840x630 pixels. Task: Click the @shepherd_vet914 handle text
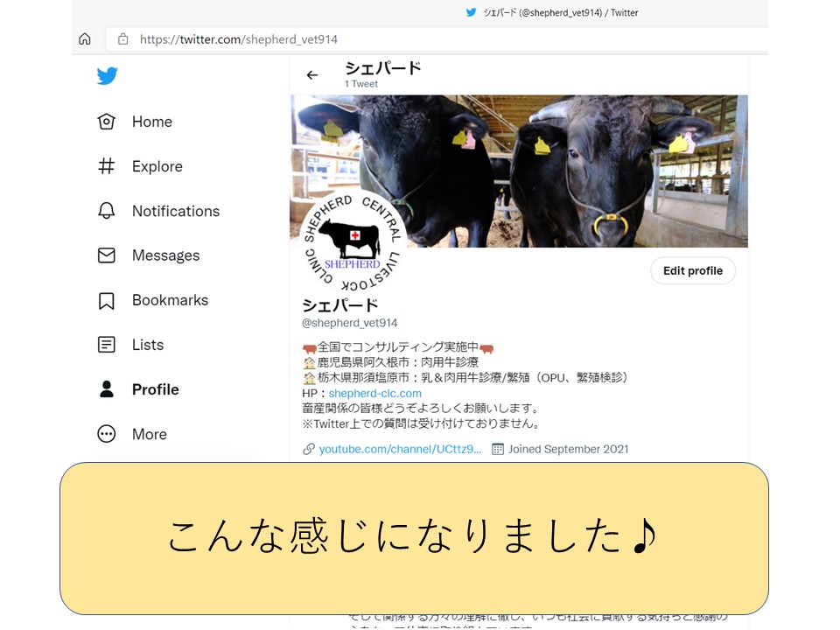[x=350, y=323]
